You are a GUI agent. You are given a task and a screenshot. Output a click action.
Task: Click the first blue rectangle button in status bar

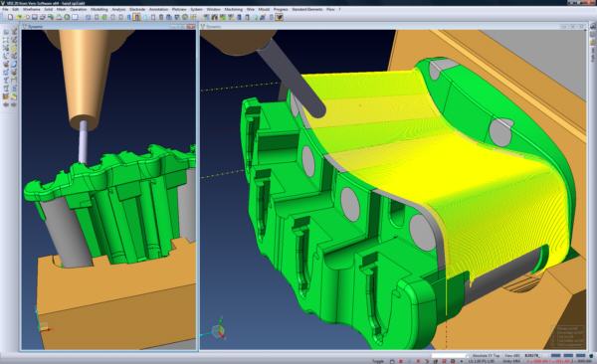coord(555,356)
